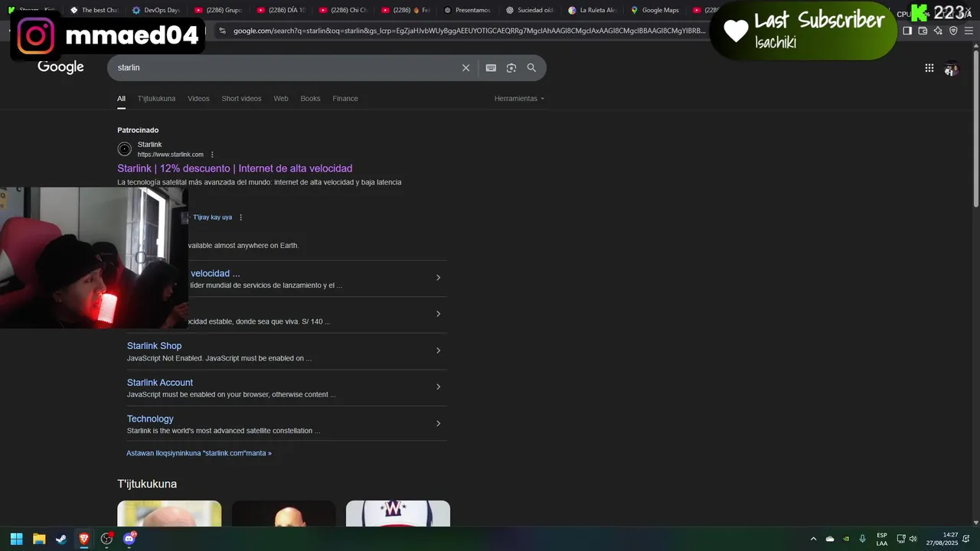Open the Starlink Account link
Image resolution: width=980 pixels, height=551 pixels.
[159, 383]
